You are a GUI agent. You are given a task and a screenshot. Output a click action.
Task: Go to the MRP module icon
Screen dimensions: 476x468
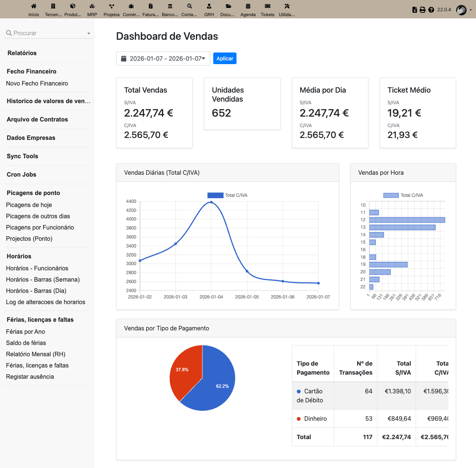pyautogui.click(x=92, y=6)
